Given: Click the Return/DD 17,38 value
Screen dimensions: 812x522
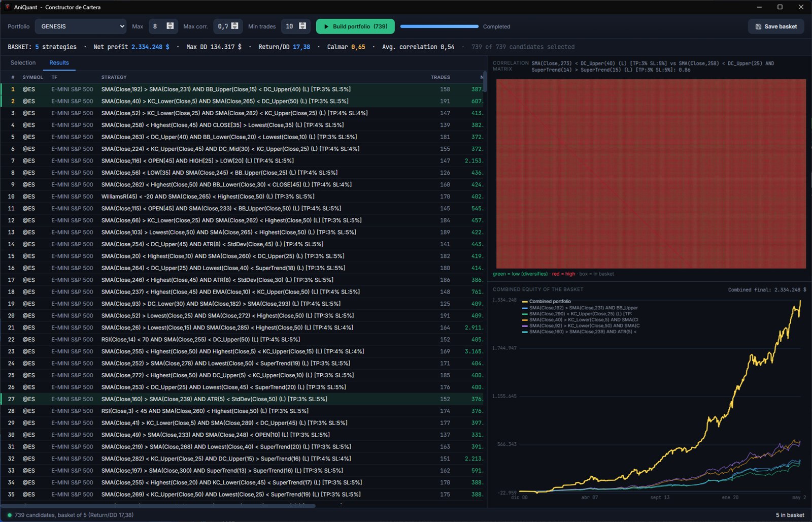Looking at the screenshot, I should [x=301, y=47].
